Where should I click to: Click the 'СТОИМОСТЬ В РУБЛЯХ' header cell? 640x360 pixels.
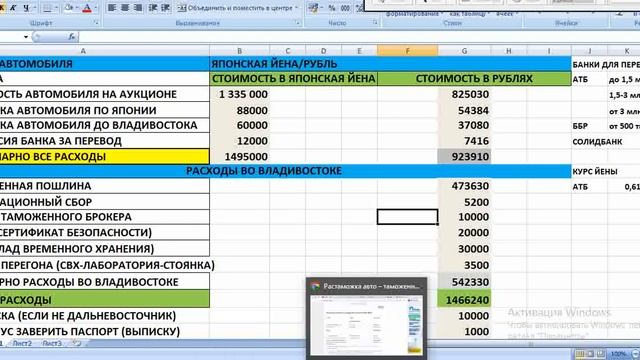tap(474, 79)
